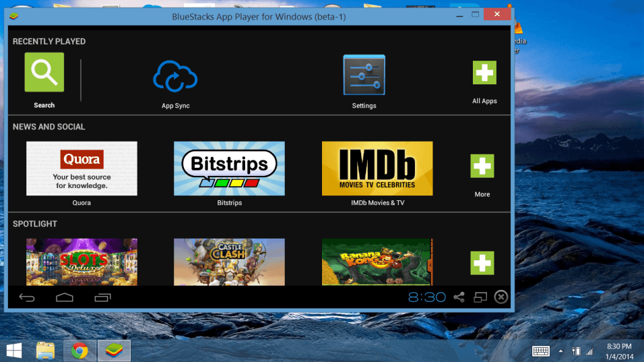The height and width of the screenshot is (362, 644).
Task: Click the Bitstrips caption text
Action: [x=229, y=203]
